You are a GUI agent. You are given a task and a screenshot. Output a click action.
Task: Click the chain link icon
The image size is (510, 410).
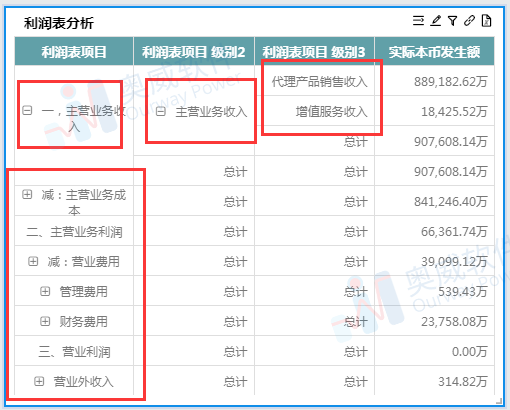pyautogui.click(x=469, y=21)
